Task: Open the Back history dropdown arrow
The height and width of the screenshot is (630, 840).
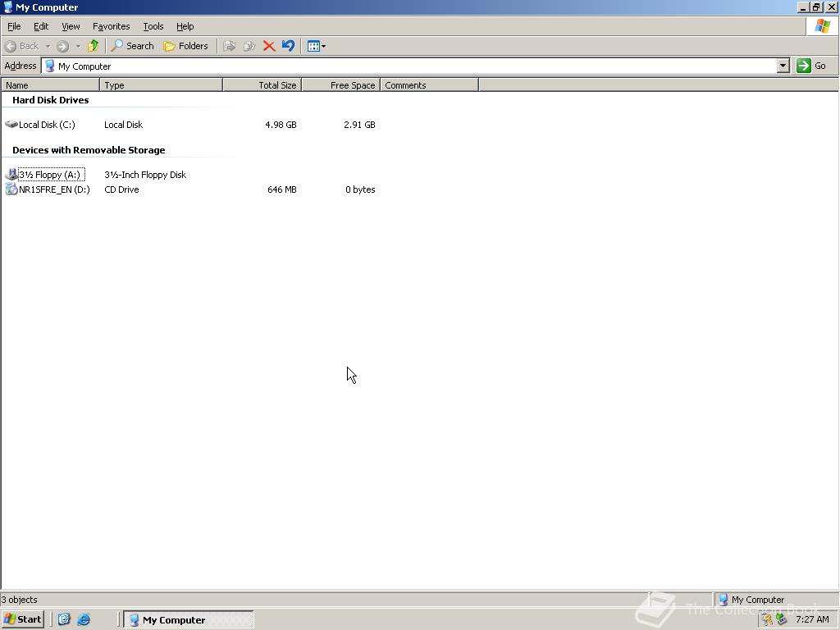Action: click(48, 46)
